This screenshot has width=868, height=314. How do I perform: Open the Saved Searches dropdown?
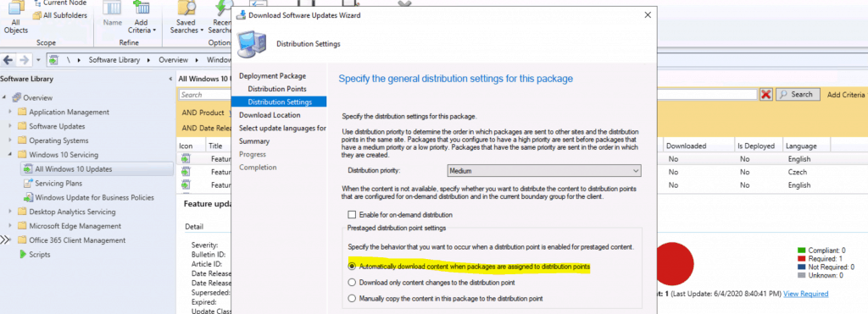(186, 17)
